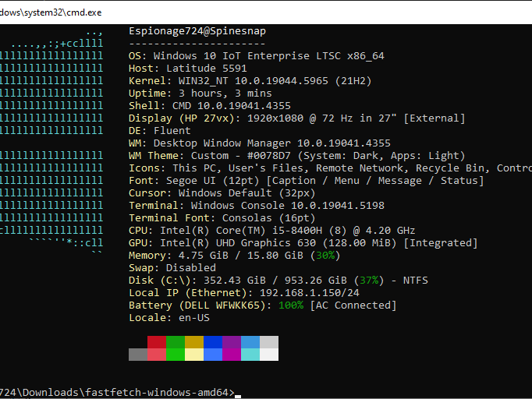Viewport: 532px width, 399px height.
Task: Click the cmd.exe window title text
Action: tap(51, 12)
